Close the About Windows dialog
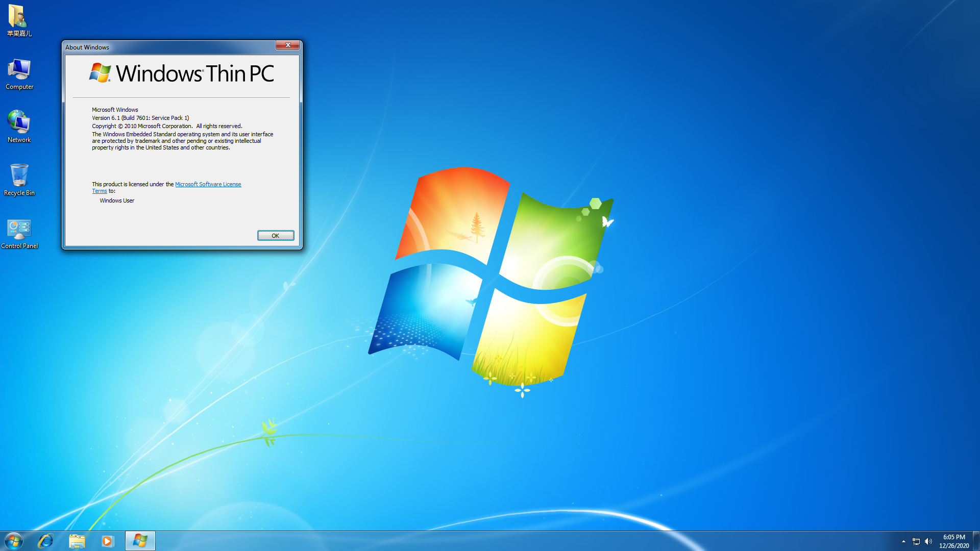The image size is (980, 551). pyautogui.click(x=287, y=45)
